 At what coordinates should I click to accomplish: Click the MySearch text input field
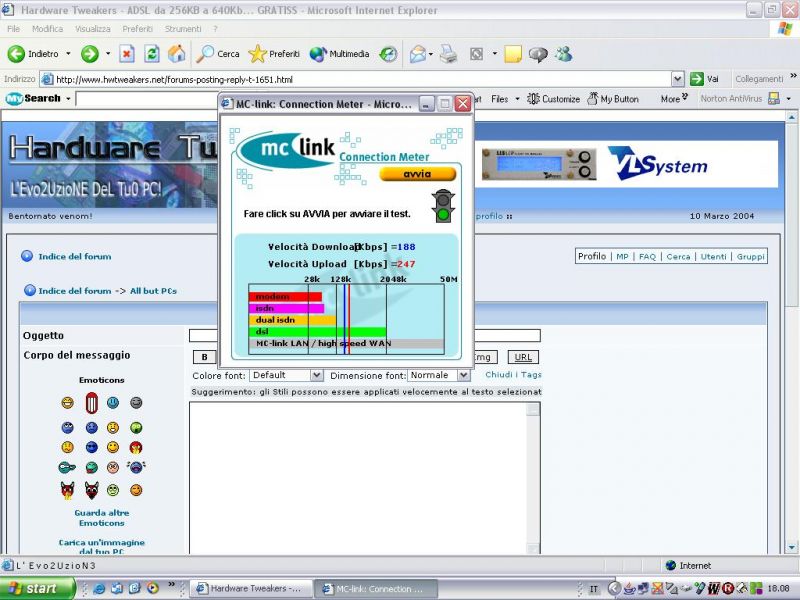pos(147,98)
